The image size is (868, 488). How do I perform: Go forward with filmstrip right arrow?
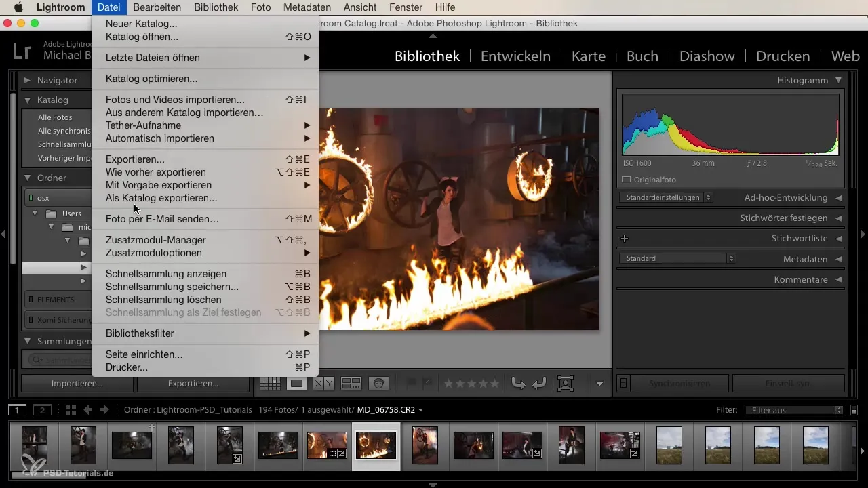pos(104,410)
